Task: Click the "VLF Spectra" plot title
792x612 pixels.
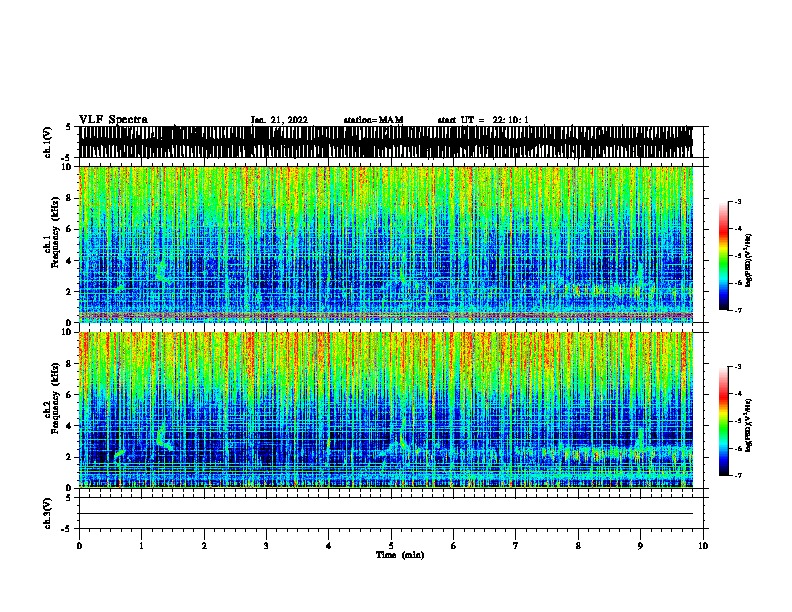Action: coord(113,120)
